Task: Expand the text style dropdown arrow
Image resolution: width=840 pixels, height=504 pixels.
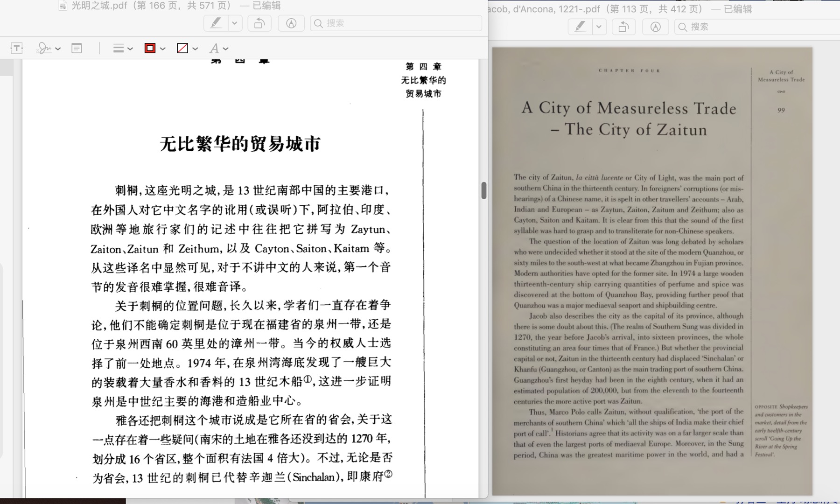Action: pos(225,49)
